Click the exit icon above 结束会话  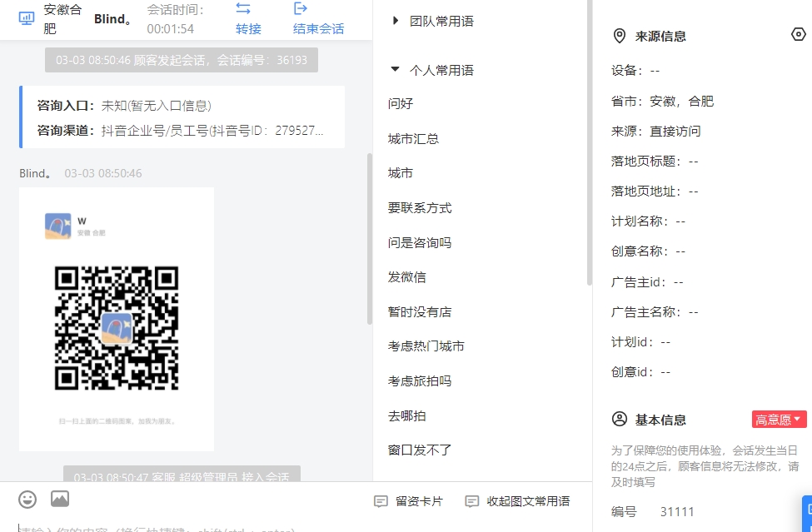[301, 8]
